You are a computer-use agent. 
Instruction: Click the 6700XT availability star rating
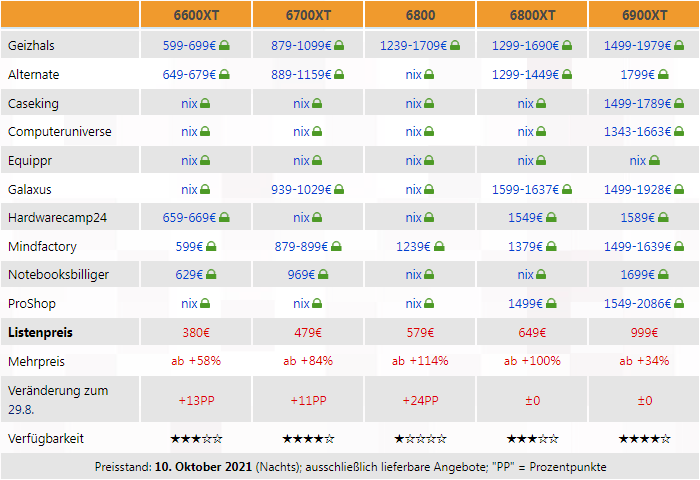(x=308, y=439)
